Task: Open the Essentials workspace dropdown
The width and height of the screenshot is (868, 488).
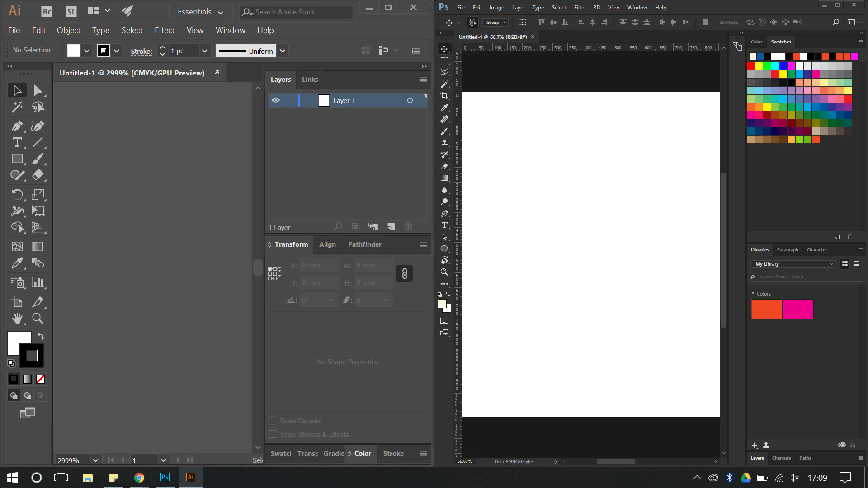Action: click(200, 12)
